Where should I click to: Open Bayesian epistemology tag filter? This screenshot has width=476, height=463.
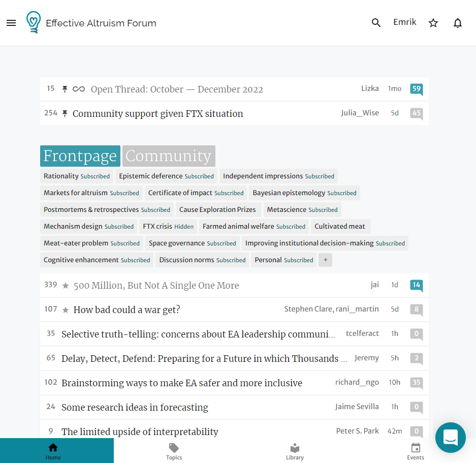pyautogui.click(x=304, y=193)
